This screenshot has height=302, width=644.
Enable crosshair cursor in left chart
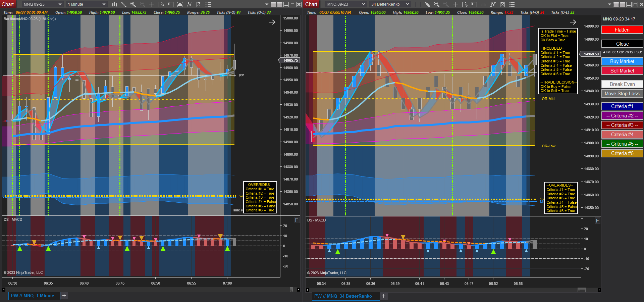click(152, 4)
